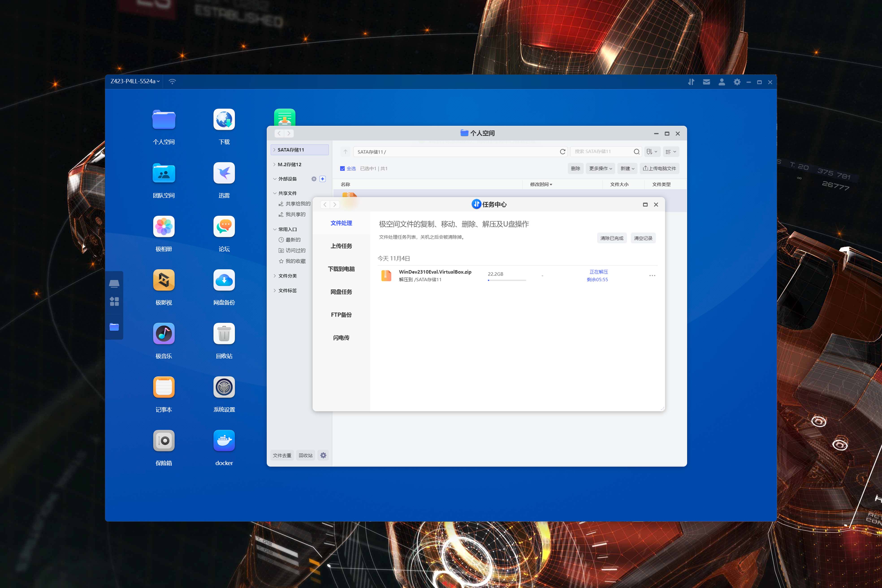Open the 迅雷 desktop app
Image resolution: width=882 pixels, height=588 pixels.
(x=224, y=173)
